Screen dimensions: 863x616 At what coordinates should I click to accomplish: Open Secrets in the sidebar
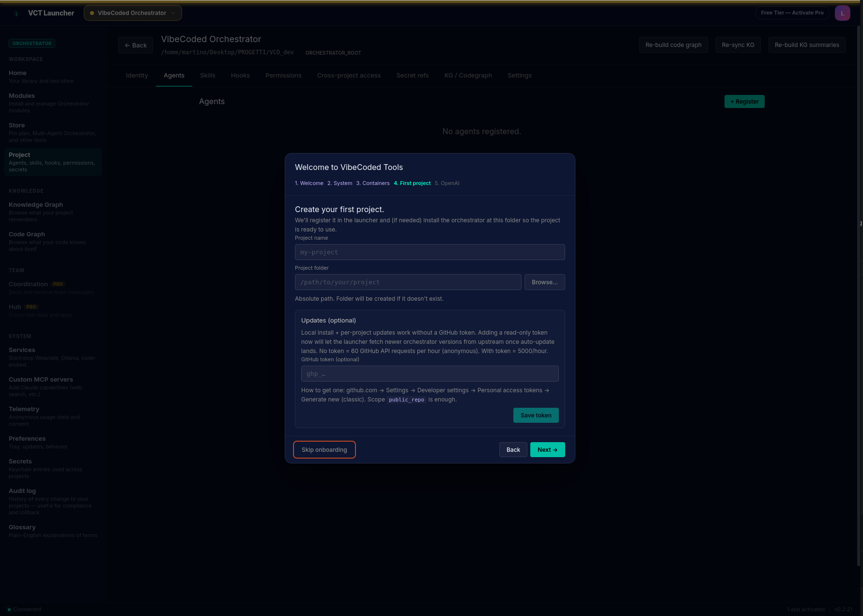tap(53, 468)
